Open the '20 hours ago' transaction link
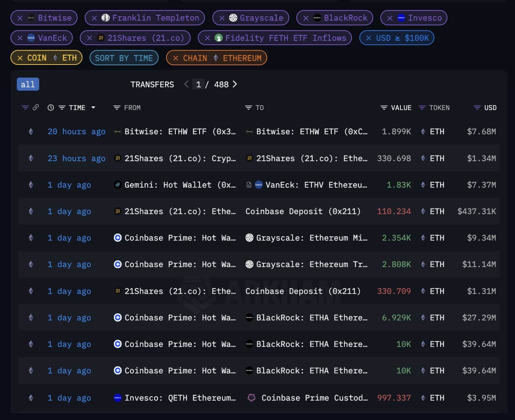The height and width of the screenshot is (420, 515). (x=77, y=132)
